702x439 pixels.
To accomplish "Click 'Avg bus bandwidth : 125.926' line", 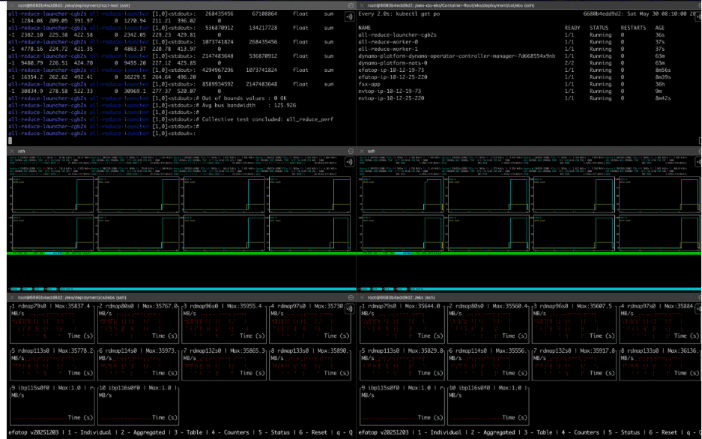I will coord(248,105).
